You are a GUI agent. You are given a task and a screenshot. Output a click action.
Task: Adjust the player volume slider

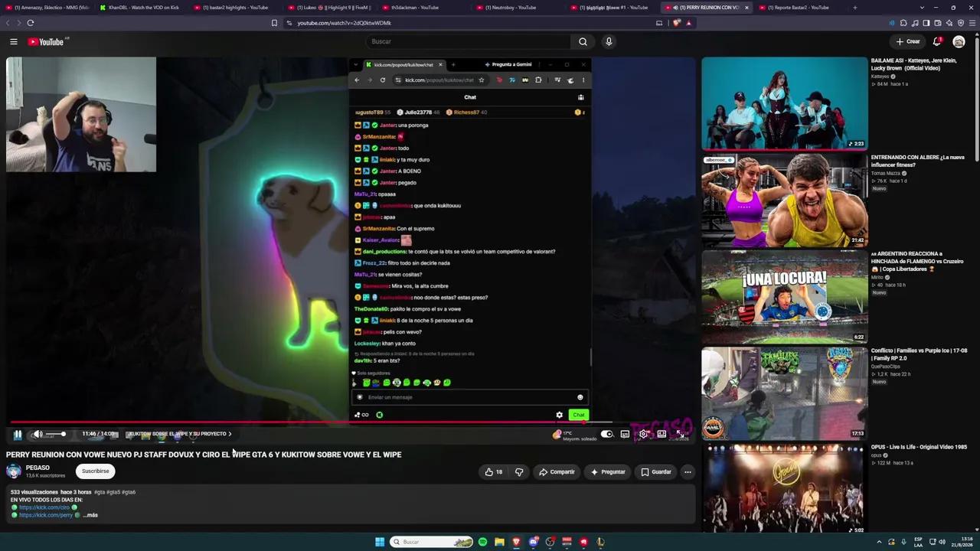tap(55, 434)
